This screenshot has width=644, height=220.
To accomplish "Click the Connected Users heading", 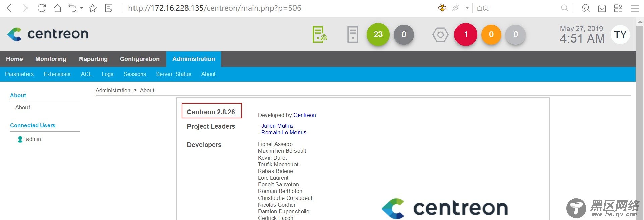I will pos(33,125).
